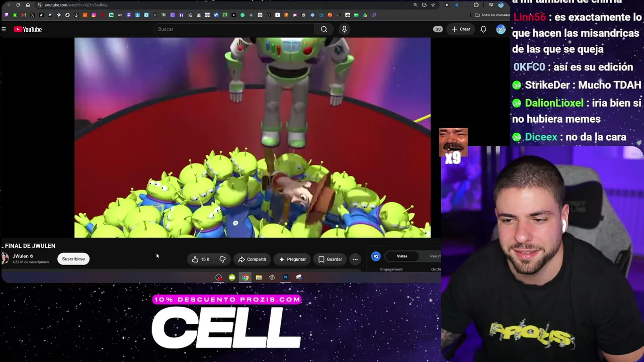Open the Todos los marcadores folder
Viewport: 644px width, 362px height.
492,15
